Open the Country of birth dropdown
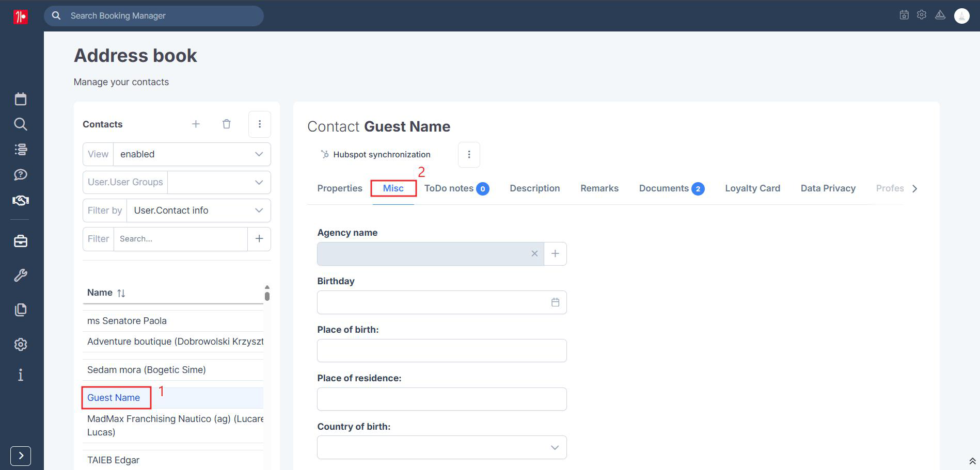This screenshot has height=470, width=980. pos(442,447)
